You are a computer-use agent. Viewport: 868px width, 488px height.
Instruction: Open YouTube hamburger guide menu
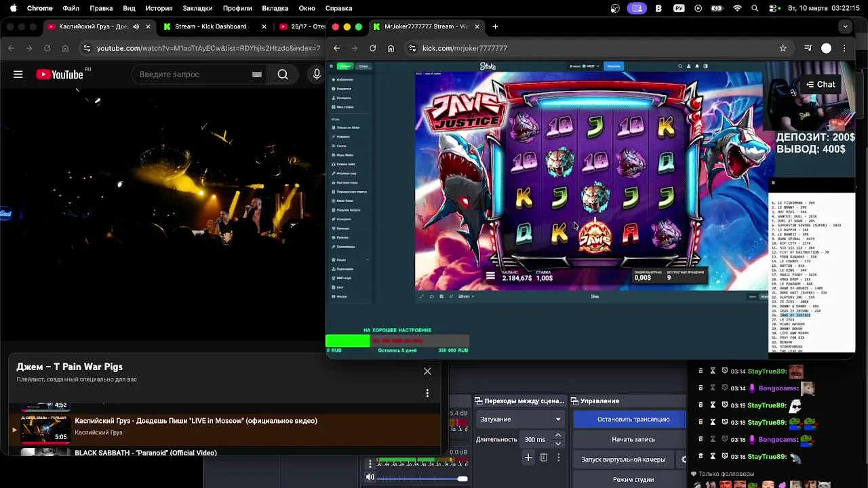click(x=18, y=75)
